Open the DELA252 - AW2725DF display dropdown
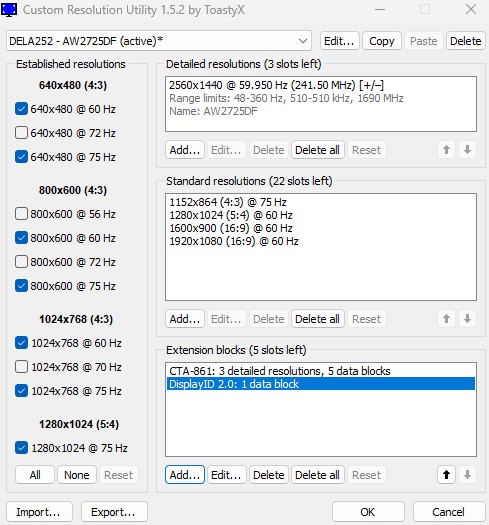 coord(159,41)
